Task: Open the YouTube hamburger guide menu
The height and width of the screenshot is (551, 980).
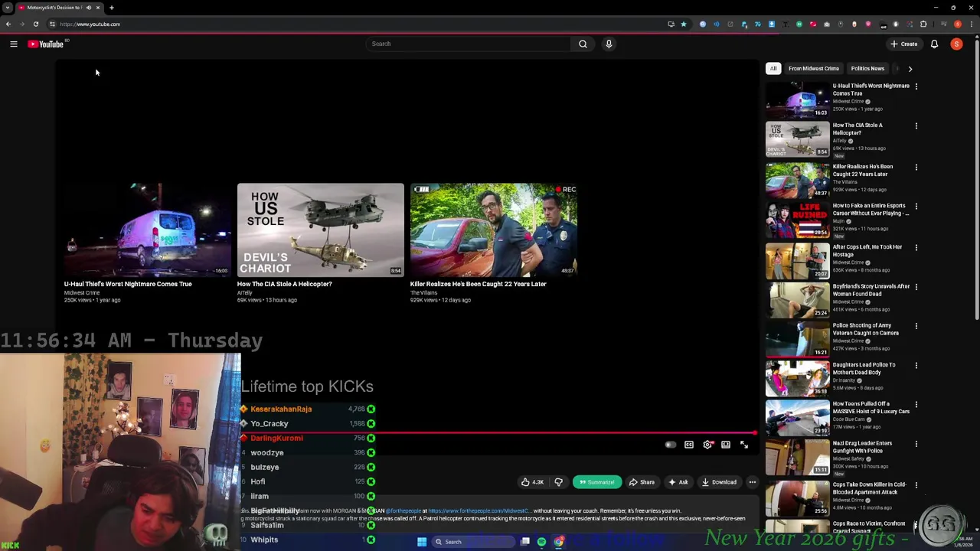Action: point(14,44)
